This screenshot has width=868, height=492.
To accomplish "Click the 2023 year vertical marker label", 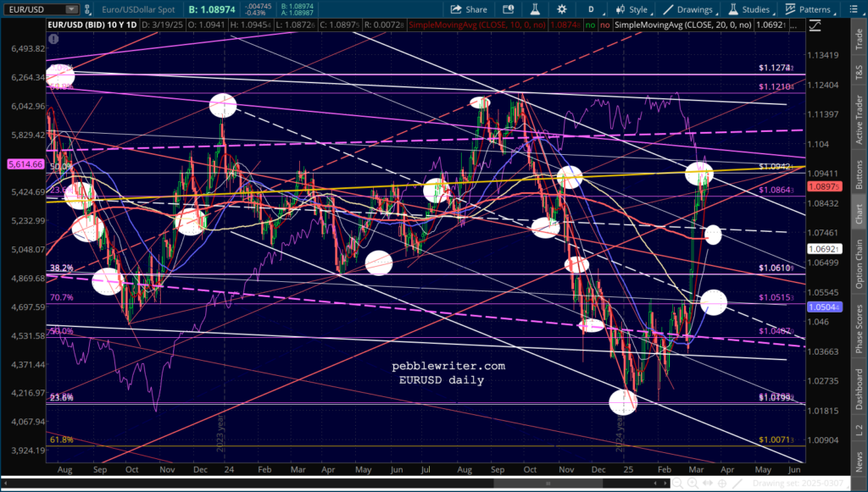I will pos(220,432).
